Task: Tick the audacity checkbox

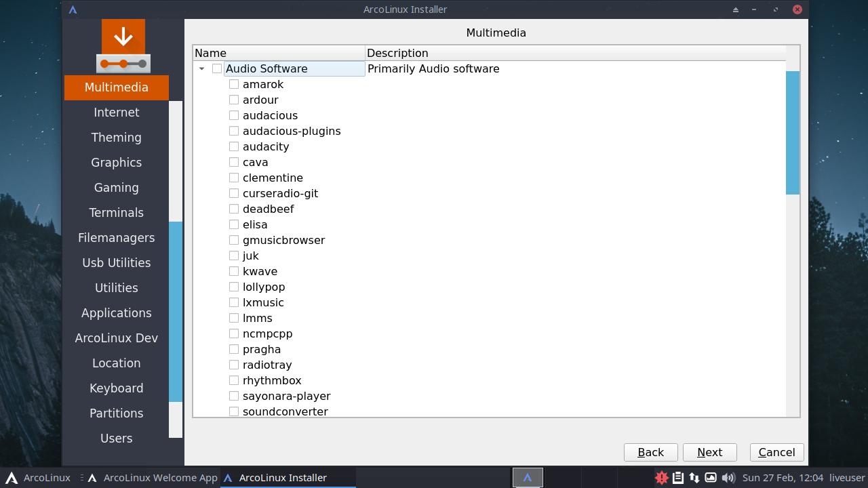Action: [x=234, y=146]
